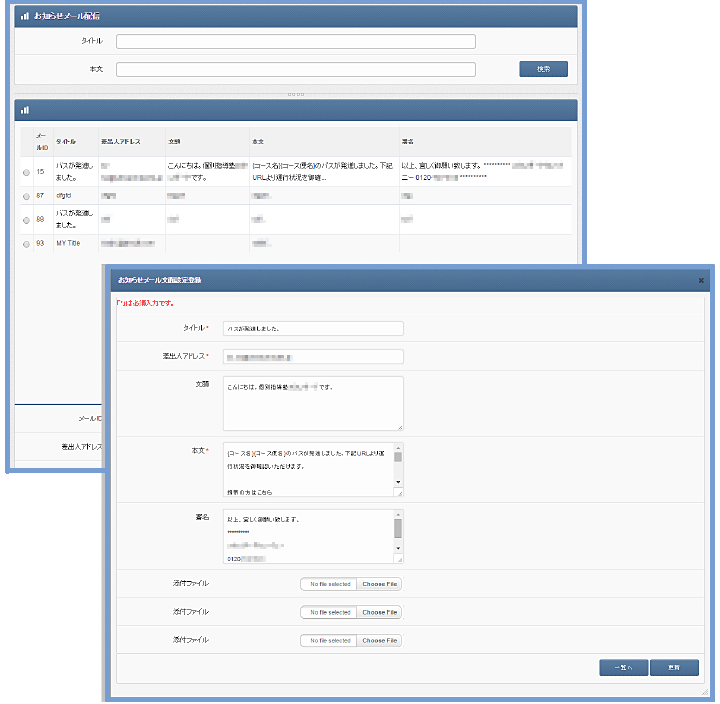This screenshot has width=720, height=704.
Task: Select the radio button for mail ID 15
Action: [26, 172]
